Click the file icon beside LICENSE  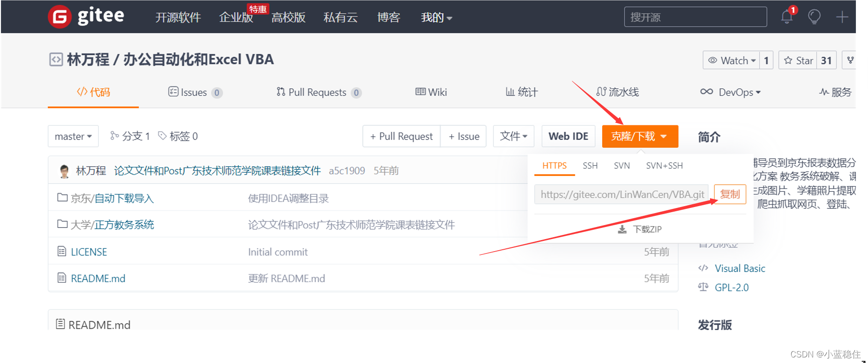tap(62, 251)
